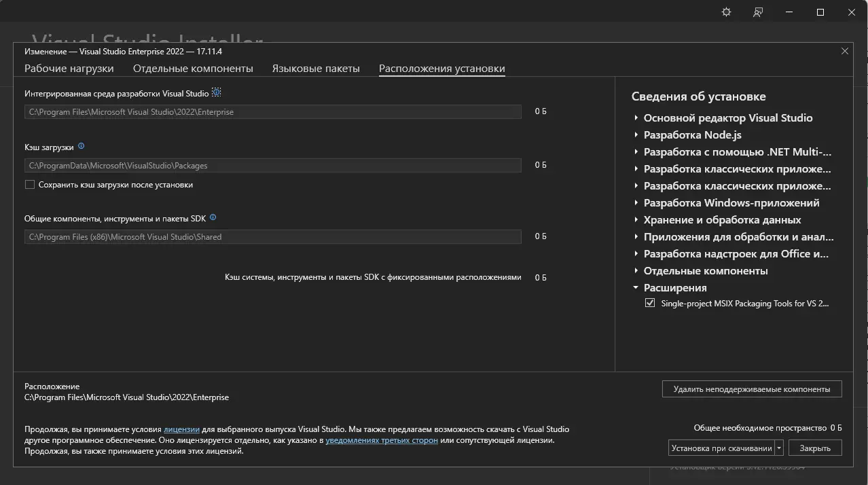Switch to the "Языковые пакеты" tab
Screen dimensions: 868x485
pos(316,68)
